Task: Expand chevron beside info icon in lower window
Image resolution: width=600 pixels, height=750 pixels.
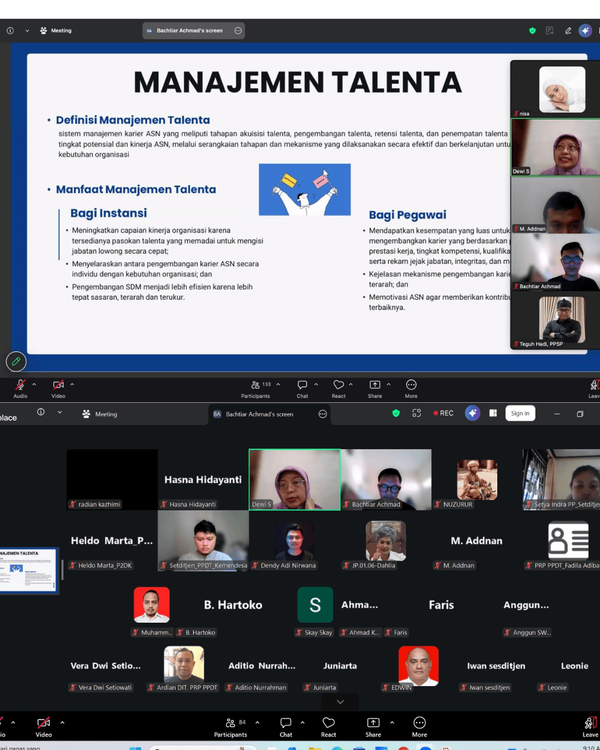Action: click(x=60, y=412)
